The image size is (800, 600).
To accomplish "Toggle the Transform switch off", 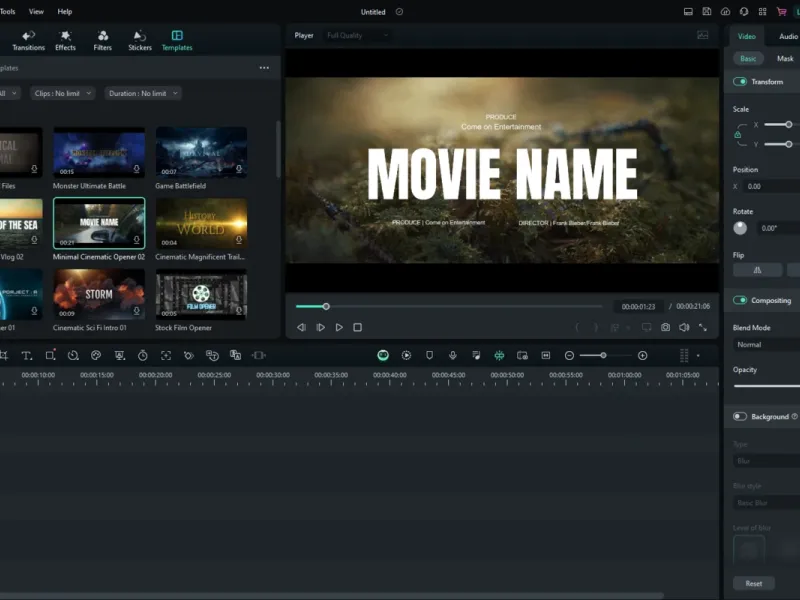I will 740,82.
